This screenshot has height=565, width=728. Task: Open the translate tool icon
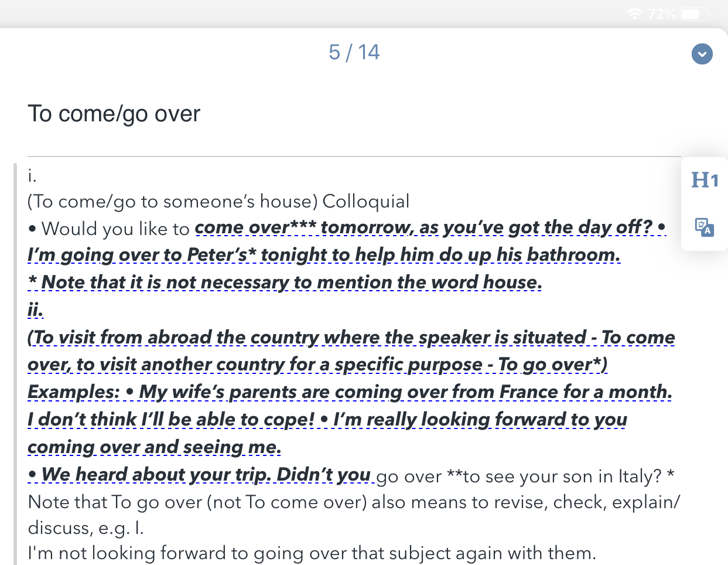[704, 227]
